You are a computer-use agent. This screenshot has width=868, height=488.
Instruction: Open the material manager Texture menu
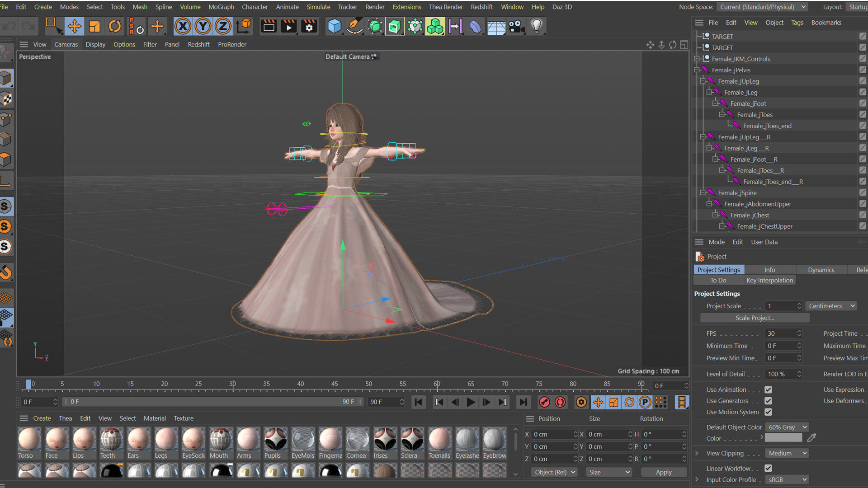pyautogui.click(x=184, y=418)
